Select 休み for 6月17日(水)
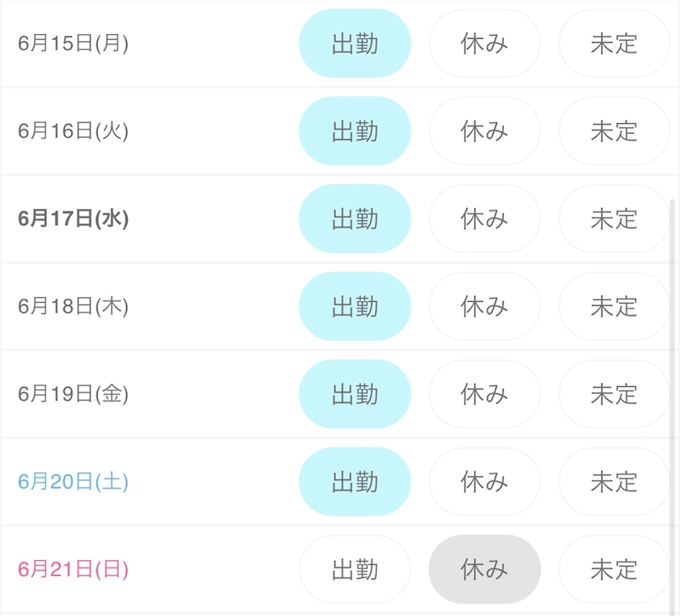 point(484,219)
